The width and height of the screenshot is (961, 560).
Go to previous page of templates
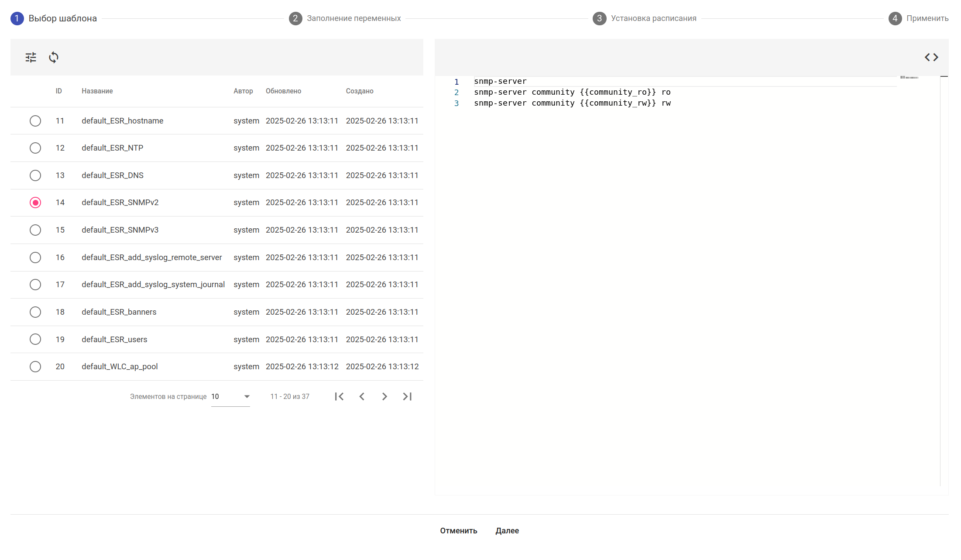pos(362,396)
